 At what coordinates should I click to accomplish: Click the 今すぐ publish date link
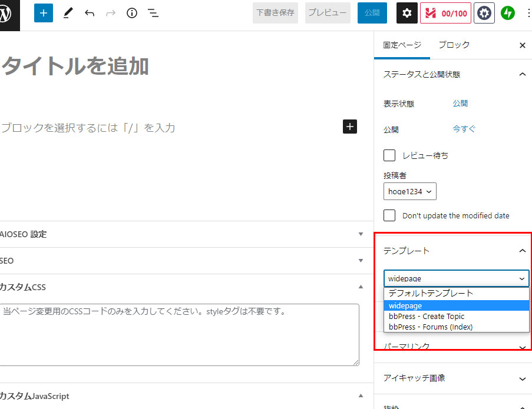(464, 129)
